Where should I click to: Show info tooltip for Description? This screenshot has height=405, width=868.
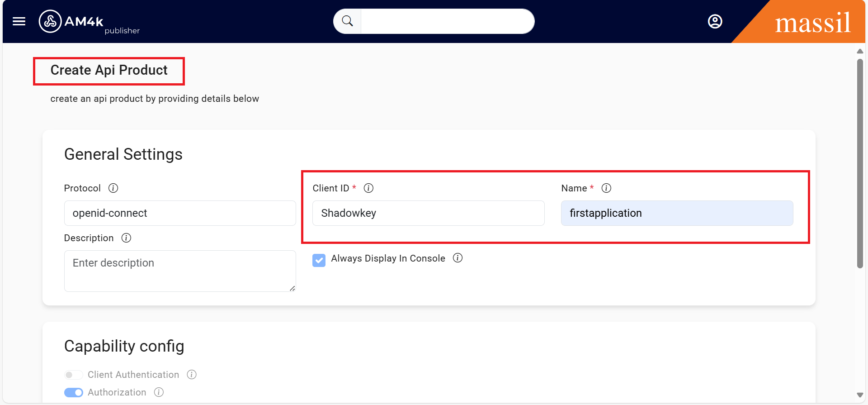[x=127, y=238]
